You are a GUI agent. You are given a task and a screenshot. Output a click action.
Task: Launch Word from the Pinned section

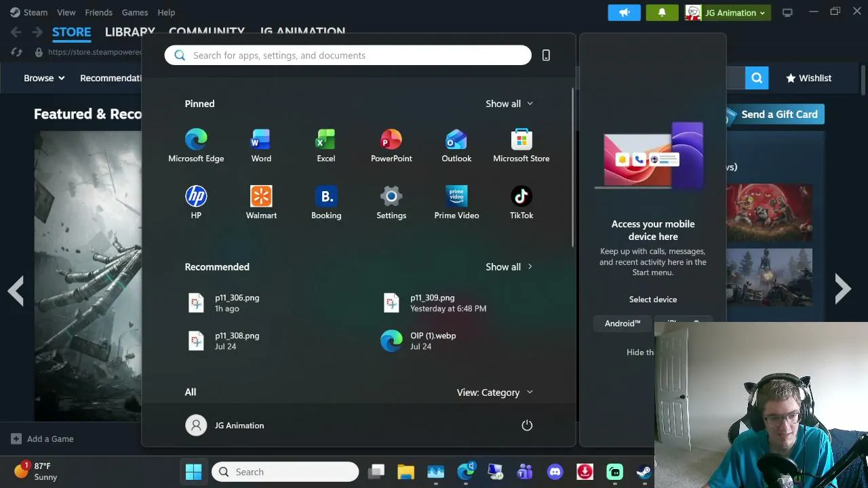tap(261, 146)
